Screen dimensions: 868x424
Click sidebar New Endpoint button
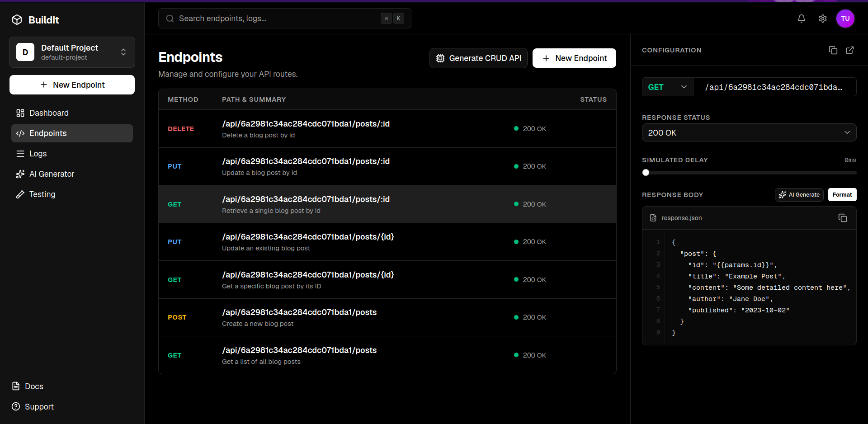tap(72, 85)
